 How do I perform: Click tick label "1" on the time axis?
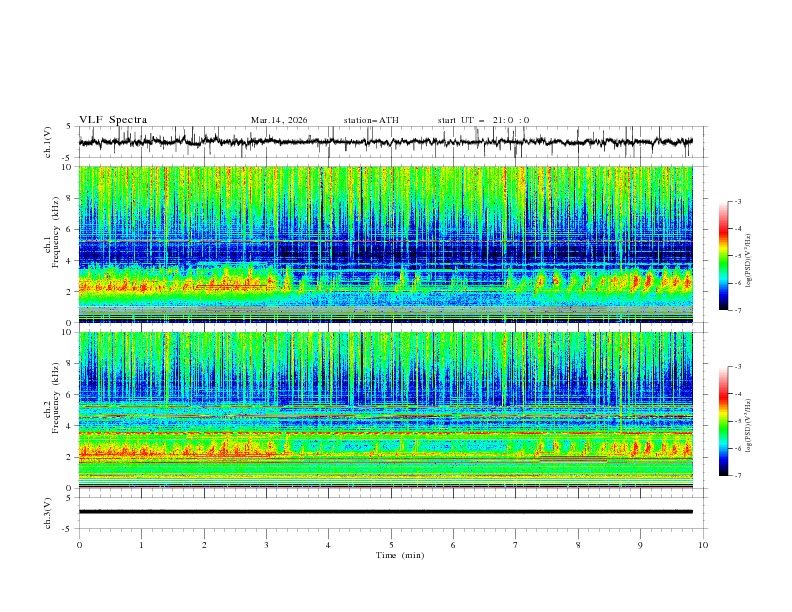141,545
